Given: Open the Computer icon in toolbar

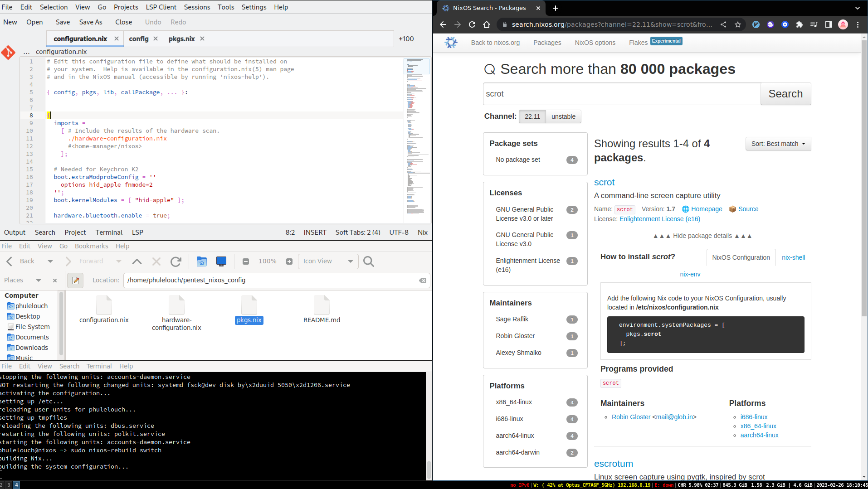Looking at the screenshot, I should coord(221,261).
